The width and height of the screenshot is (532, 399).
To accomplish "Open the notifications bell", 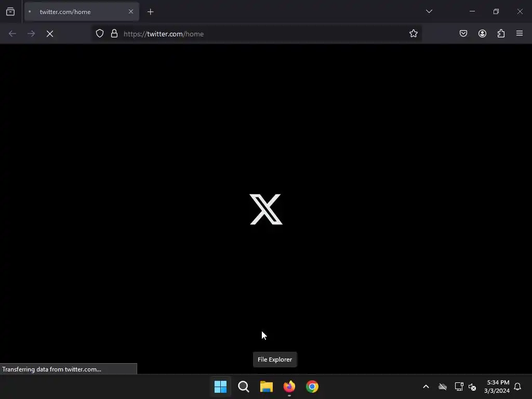I will pos(517,387).
